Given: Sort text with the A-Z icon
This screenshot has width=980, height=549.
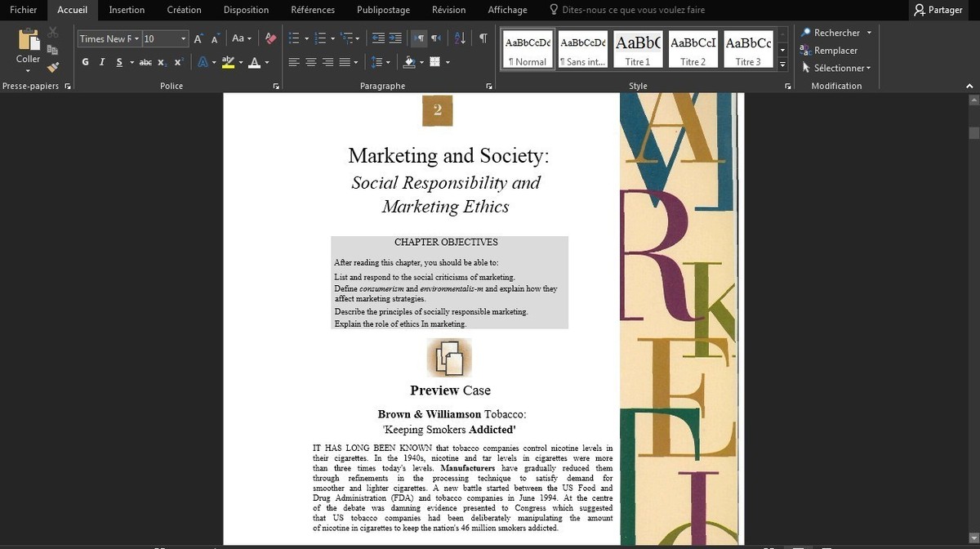Looking at the screenshot, I should tap(460, 38).
